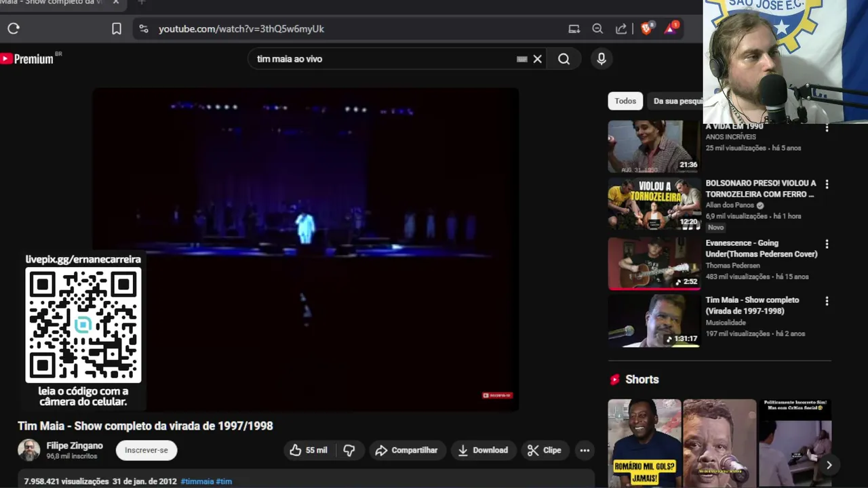
Task: Open Evanescence Going Under cover thumbnail
Action: click(x=654, y=263)
